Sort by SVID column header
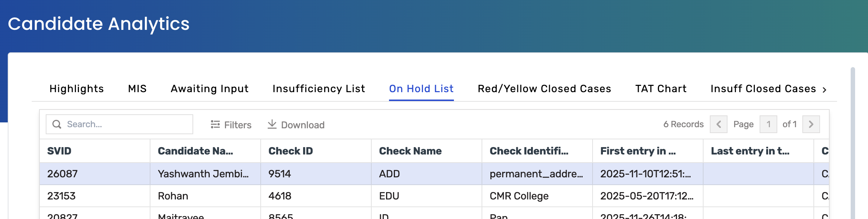 pos(59,151)
